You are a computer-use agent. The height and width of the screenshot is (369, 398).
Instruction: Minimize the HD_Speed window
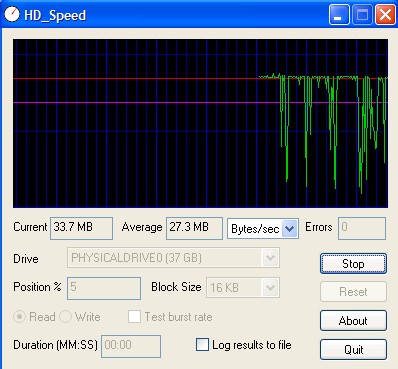click(339, 15)
